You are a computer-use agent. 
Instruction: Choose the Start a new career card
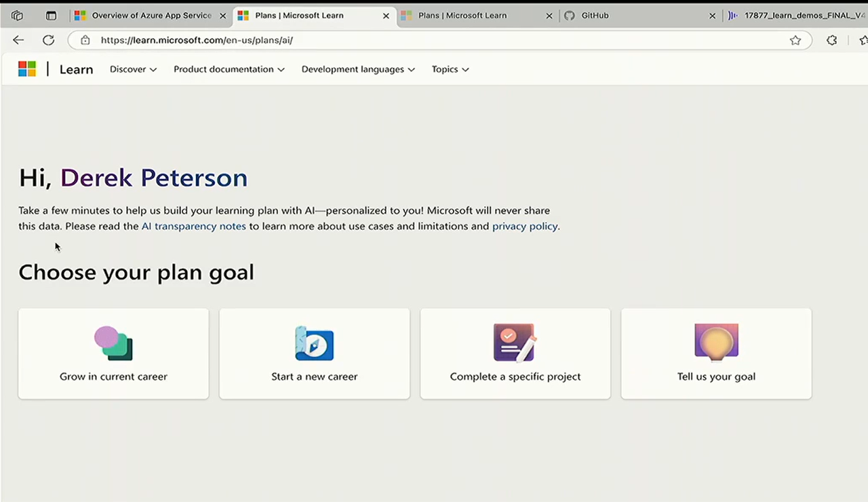pos(314,353)
